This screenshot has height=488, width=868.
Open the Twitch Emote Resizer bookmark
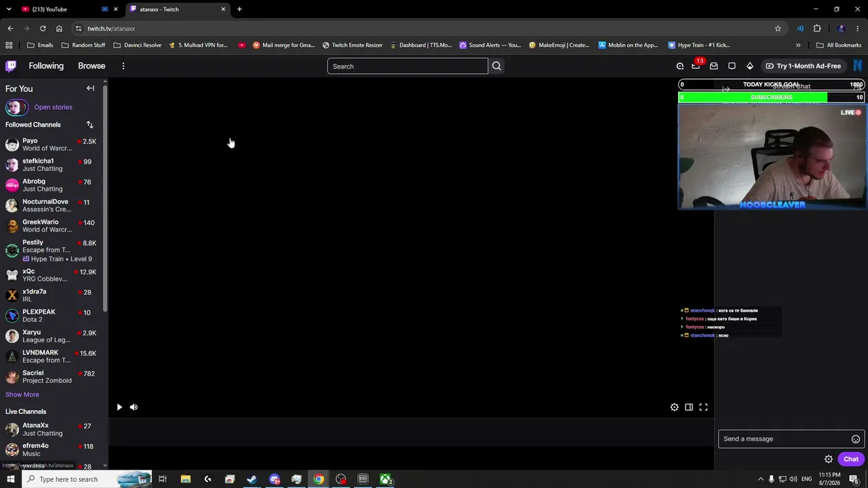[x=353, y=45]
